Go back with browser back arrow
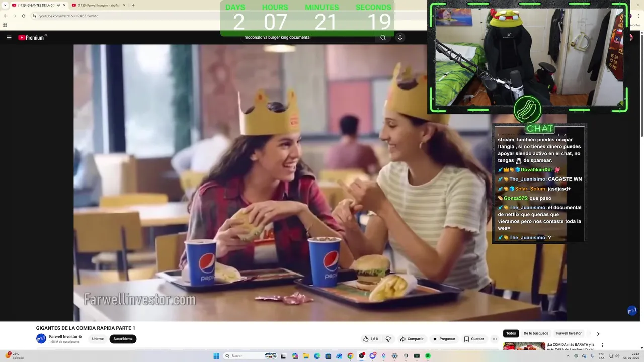Image resolution: width=644 pixels, height=362 pixels. click(x=6, y=16)
